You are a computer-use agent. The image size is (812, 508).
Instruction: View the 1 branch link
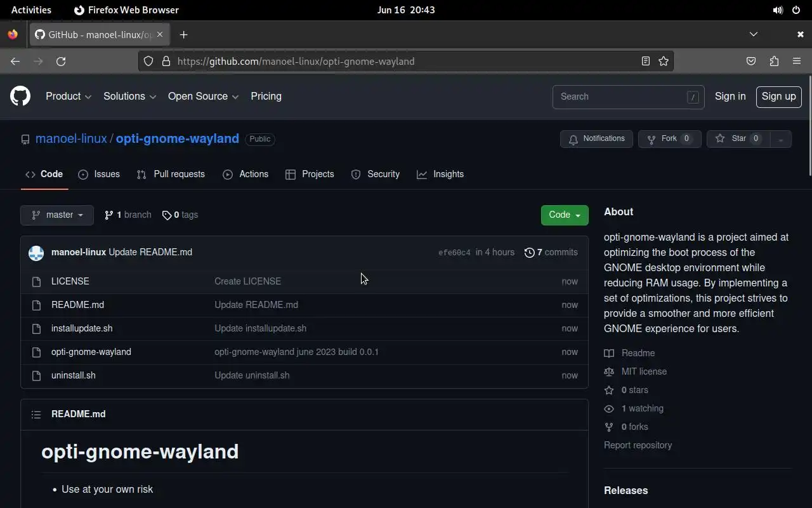(128, 215)
